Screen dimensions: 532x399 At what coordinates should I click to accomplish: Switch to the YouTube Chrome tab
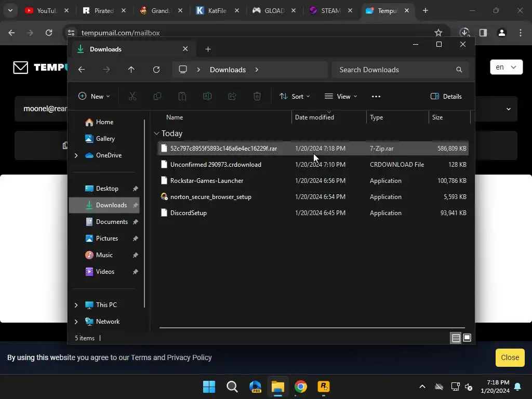pyautogui.click(x=46, y=10)
